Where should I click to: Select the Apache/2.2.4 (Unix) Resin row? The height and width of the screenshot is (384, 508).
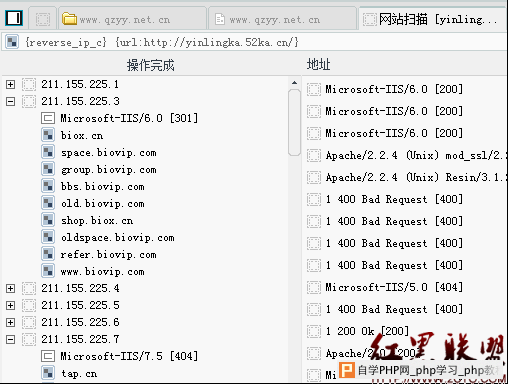[416, 177]
